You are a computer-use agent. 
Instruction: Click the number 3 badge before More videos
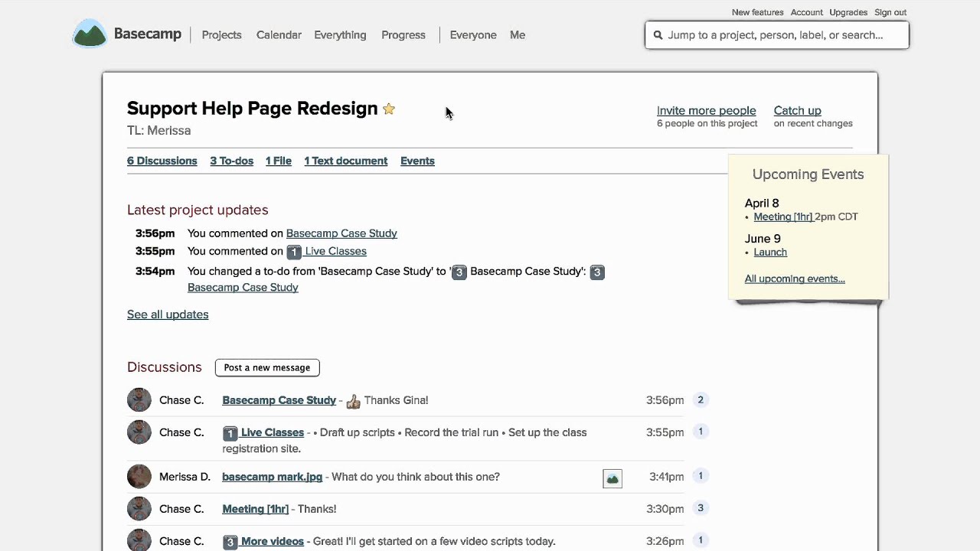coord(230,542)
